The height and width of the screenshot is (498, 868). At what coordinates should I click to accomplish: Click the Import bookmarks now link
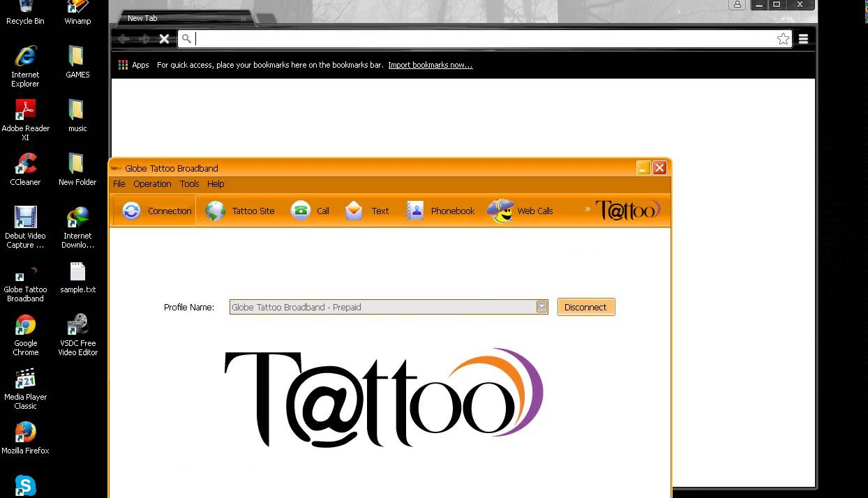click(x=431, y=65)
